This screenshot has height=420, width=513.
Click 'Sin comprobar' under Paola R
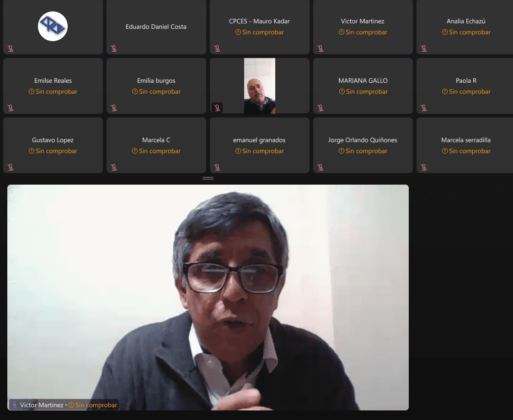click(x=470, y=91)
